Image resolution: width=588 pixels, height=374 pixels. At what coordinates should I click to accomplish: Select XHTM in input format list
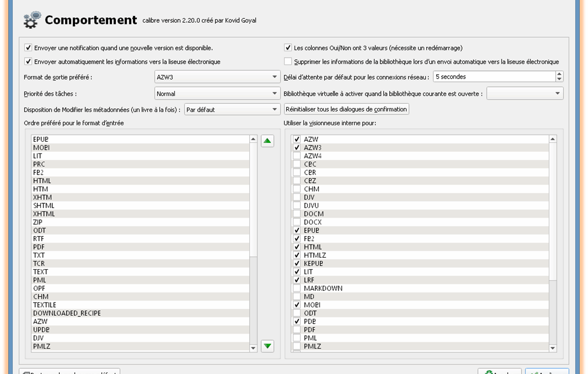tap(140, 197)
